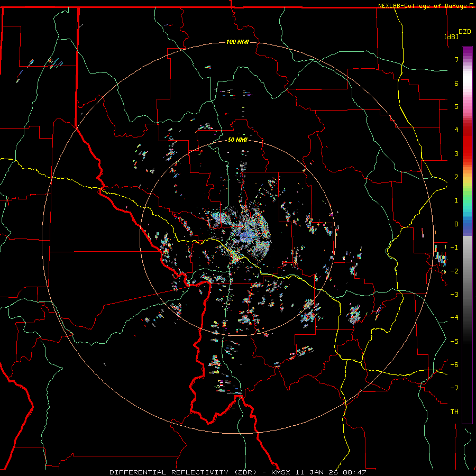The width and height of the screenshot is (476, 476).
Task: Select the positive 3 scale label
Action: click(456, 153)
